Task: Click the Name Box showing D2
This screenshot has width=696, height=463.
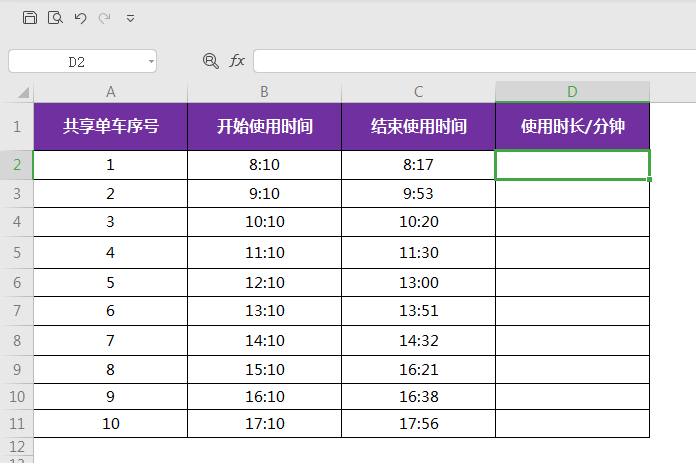Action: [76, 62]
